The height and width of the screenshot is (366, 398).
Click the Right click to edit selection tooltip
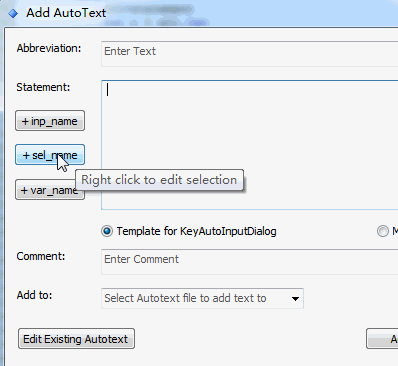click(159, 180)
